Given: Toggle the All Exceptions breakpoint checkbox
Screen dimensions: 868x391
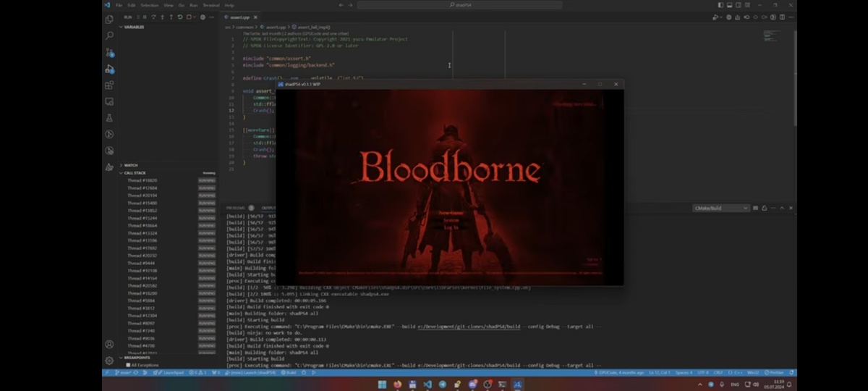Looking at the screenshot, I should coord(128,365).
